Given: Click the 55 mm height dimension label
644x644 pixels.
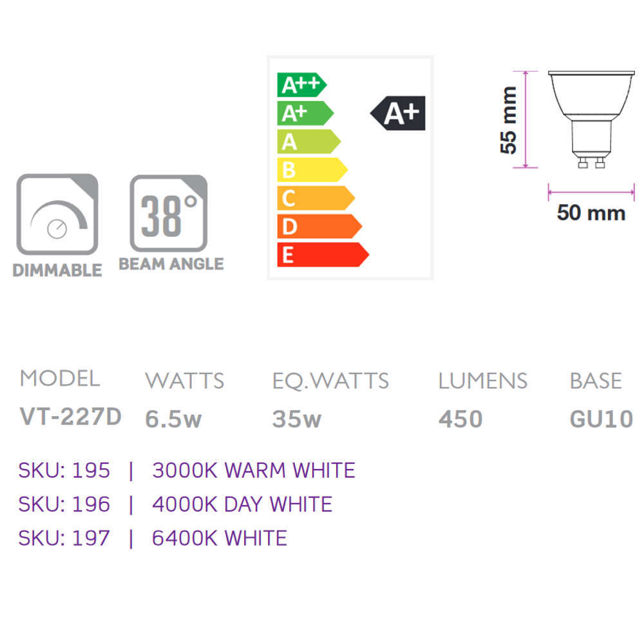Looking at the screenshot, I should (509, 120).
